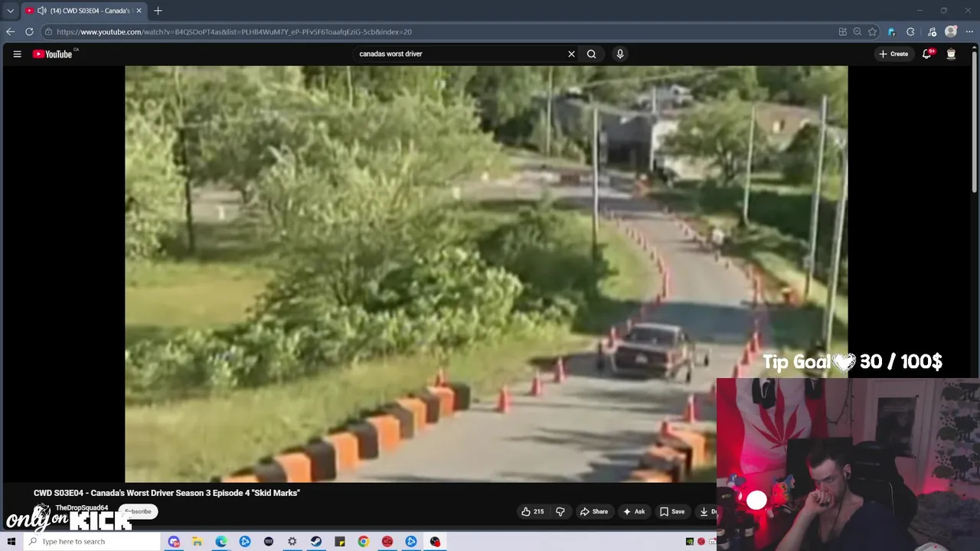
Task: Click the browser address bar URL
Action: [x=234, y=31]
